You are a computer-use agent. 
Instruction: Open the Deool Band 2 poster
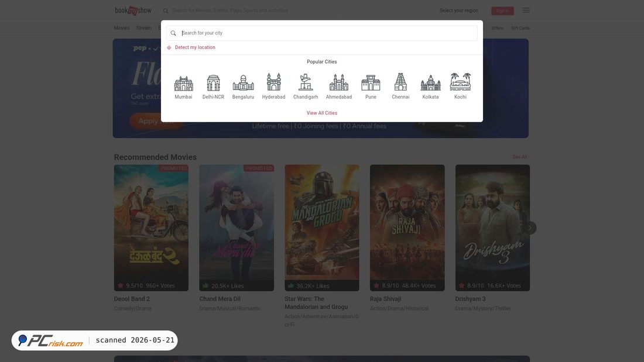151,228
